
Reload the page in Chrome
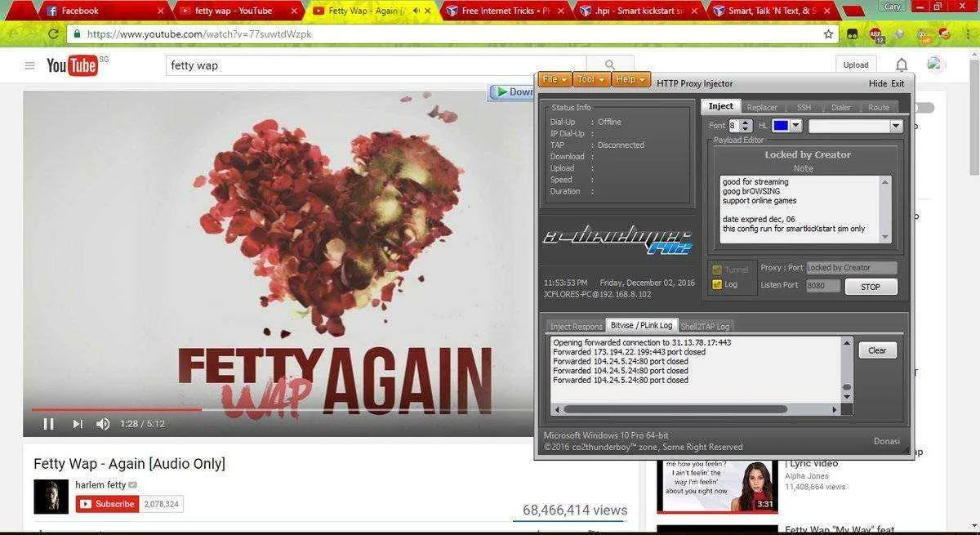coord(53,34)
